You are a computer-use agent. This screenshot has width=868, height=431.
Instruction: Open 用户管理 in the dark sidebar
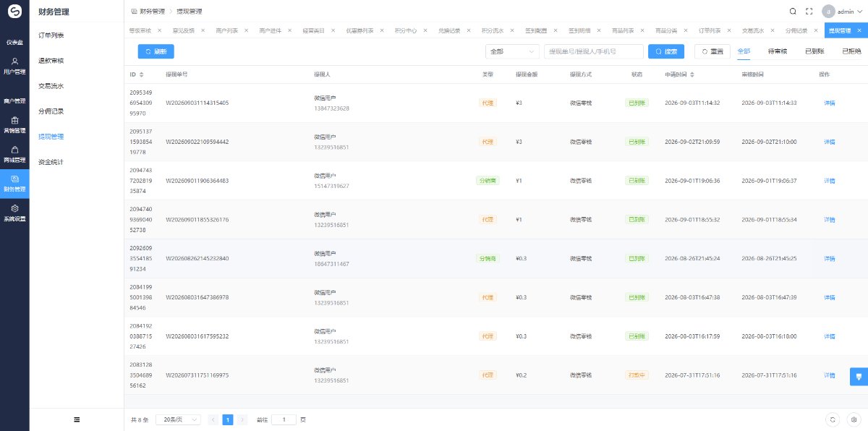tap(14, 66)
